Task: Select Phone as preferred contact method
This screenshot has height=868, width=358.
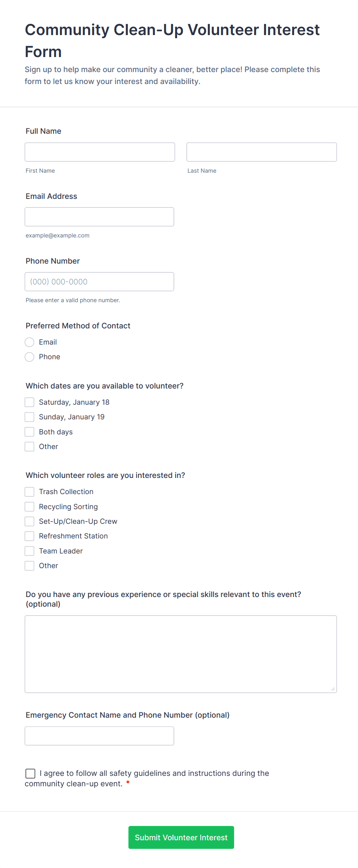Action: coord(29,357)
